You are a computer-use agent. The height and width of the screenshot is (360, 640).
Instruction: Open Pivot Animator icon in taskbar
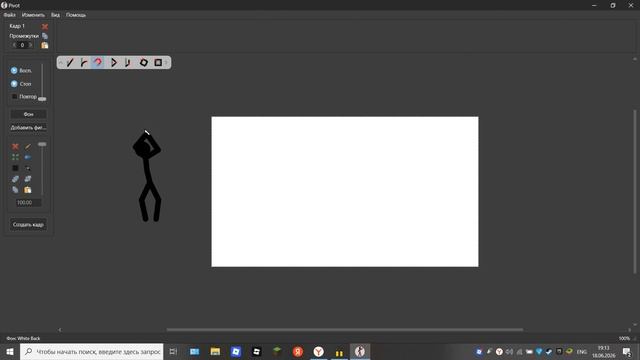click(360, 351)
